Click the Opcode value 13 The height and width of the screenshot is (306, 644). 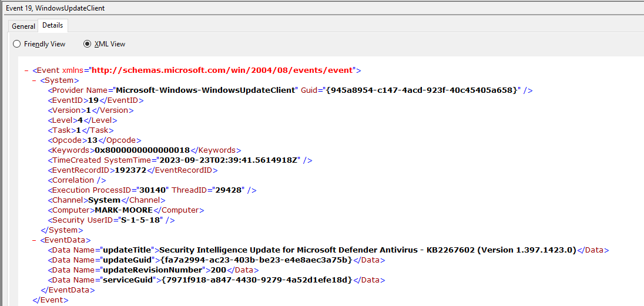point(92,140)
